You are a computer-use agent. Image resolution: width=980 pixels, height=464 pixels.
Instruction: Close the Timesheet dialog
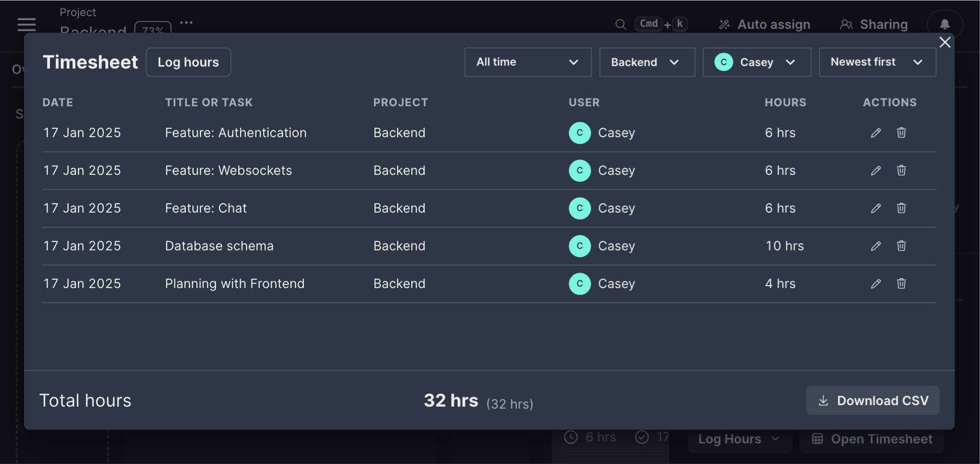coord(945,42)
